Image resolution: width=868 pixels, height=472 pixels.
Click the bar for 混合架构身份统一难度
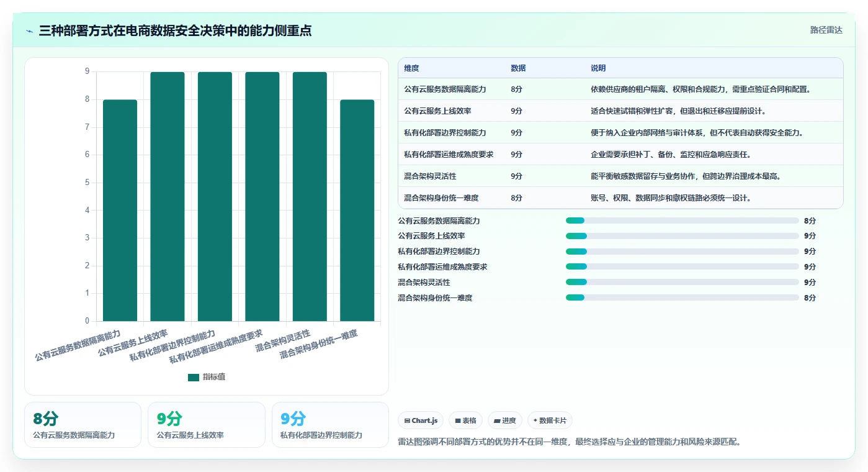pos(357,210)
